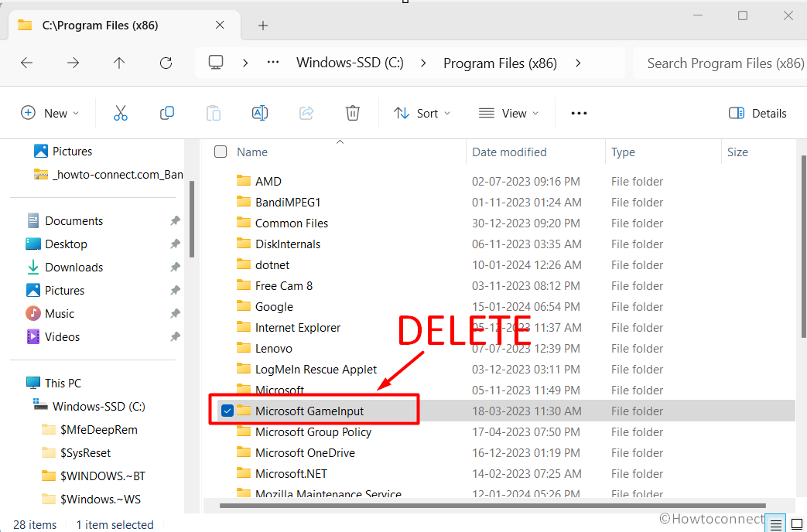Open the New dropdown menu
The image size is (807, 532).
[50, 113]
